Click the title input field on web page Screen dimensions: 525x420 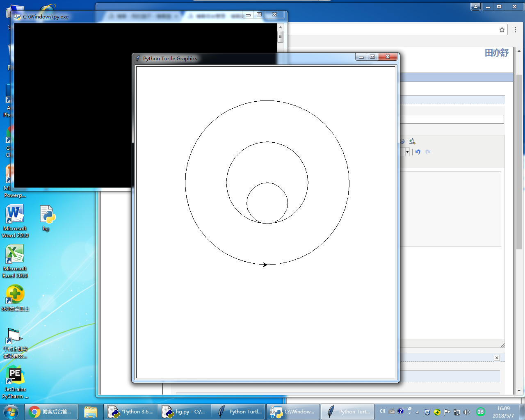point(451,119)
